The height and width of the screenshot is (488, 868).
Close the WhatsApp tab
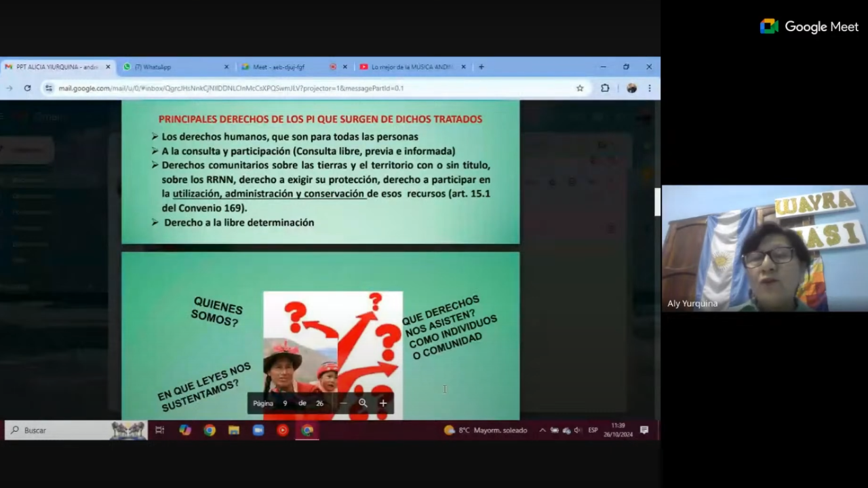pos(226,67)
